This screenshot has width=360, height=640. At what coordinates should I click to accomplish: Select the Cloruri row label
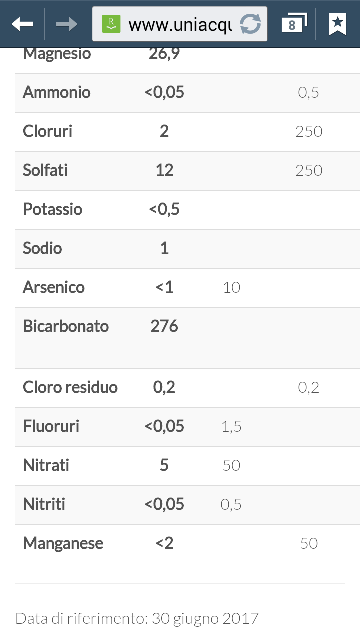(x=48, y=131)
